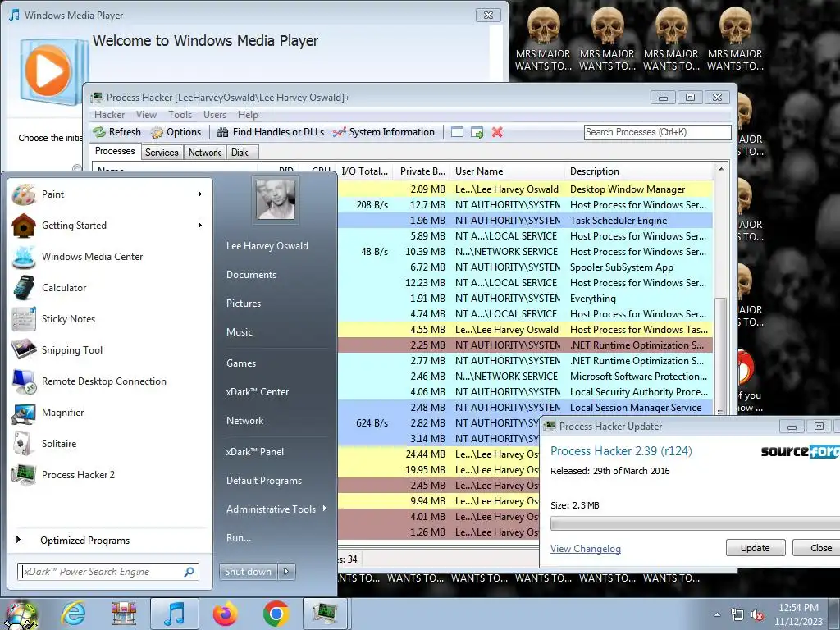Open the Users menu
This screenshot has width=840, height=630.
click(215, 115)
